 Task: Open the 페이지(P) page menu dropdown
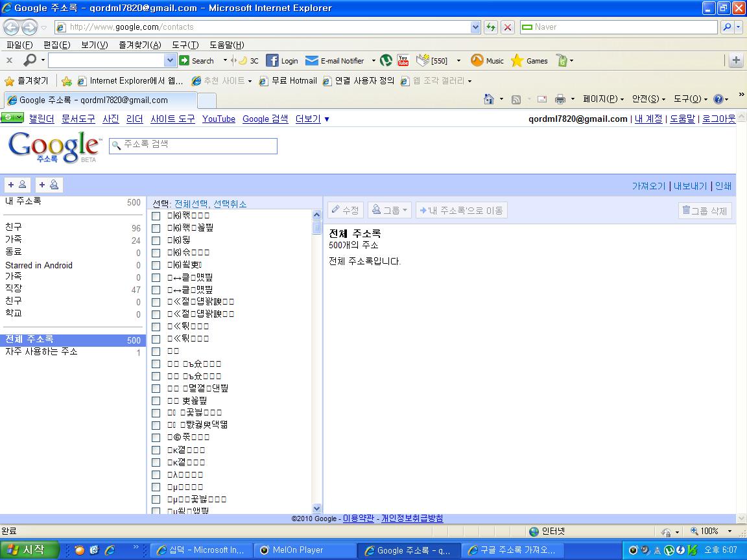(x=603, y=99)
